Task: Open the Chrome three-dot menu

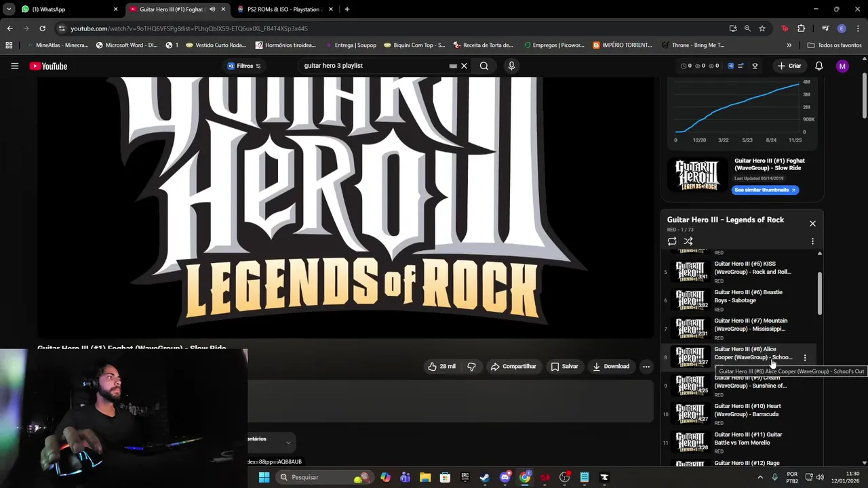Action: (x=857, y=28)
